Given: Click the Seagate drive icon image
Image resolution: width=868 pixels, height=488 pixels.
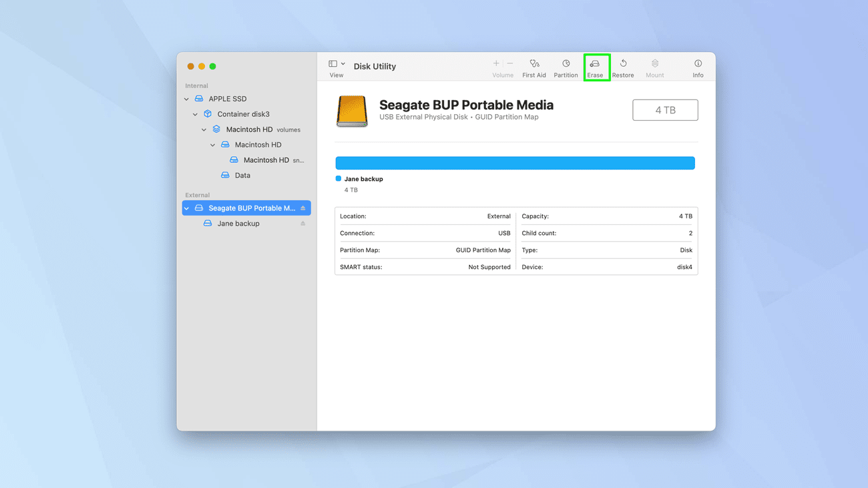Looking at the screenshot, I should coord(352,111).
